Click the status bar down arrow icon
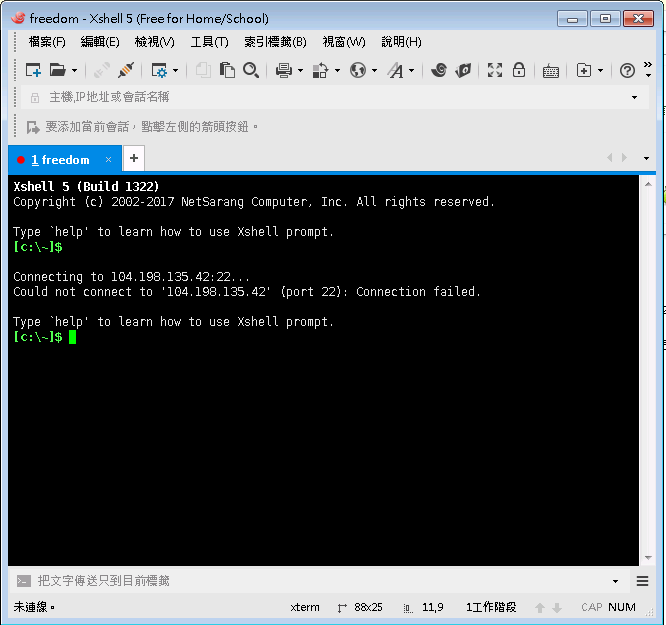 [557, 608]
